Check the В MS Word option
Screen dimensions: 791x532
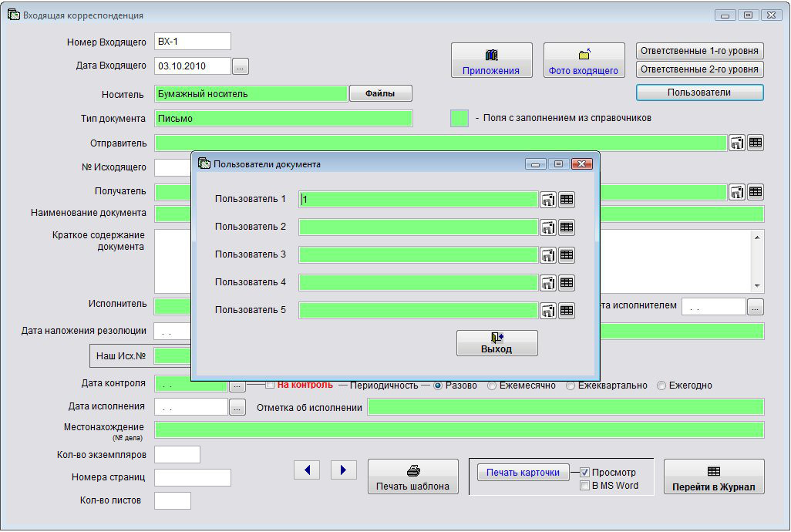(585, 486)
